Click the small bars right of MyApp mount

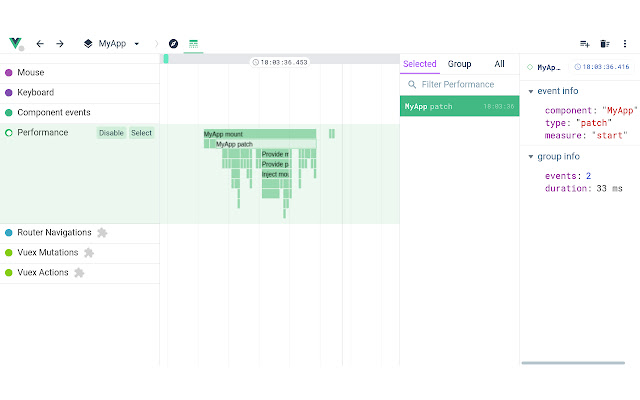click(x=332, y=133)
